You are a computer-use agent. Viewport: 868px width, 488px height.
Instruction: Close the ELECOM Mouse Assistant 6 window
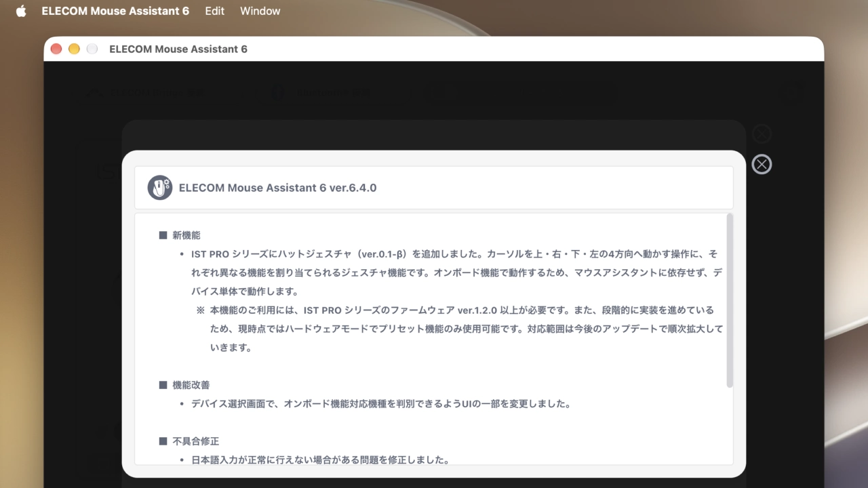[56, 49]
